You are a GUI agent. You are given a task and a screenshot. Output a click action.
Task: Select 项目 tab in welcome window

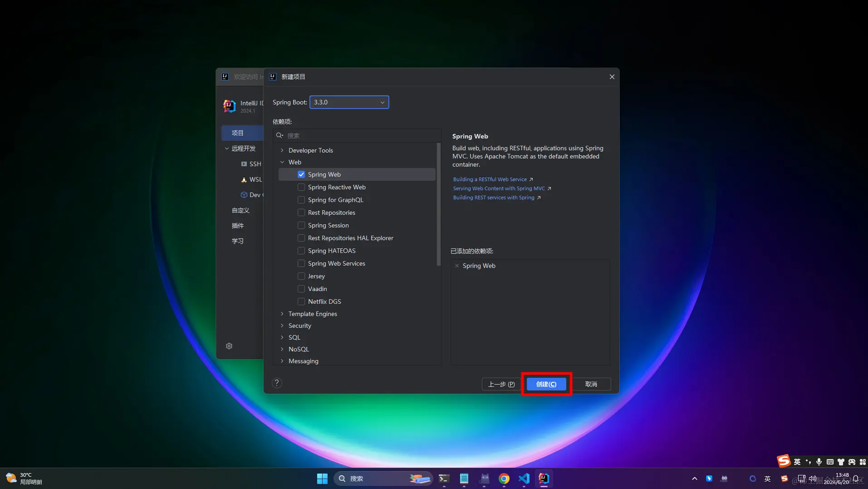(242, 133)
